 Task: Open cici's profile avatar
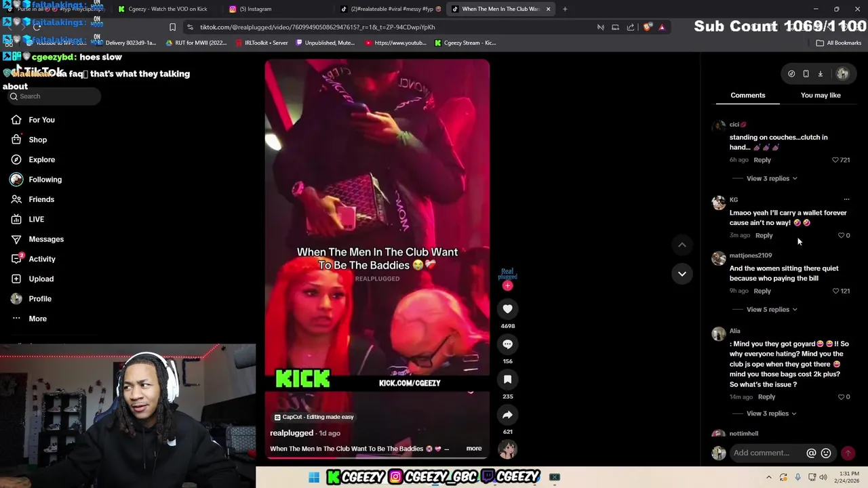[719, 127]
